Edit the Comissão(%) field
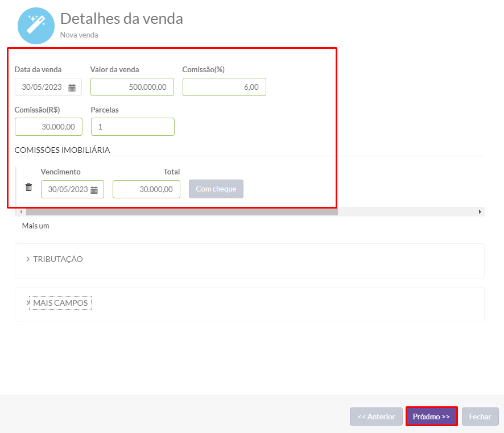The image size is (504, 433). pyautogui.click(x=224, y=87)
